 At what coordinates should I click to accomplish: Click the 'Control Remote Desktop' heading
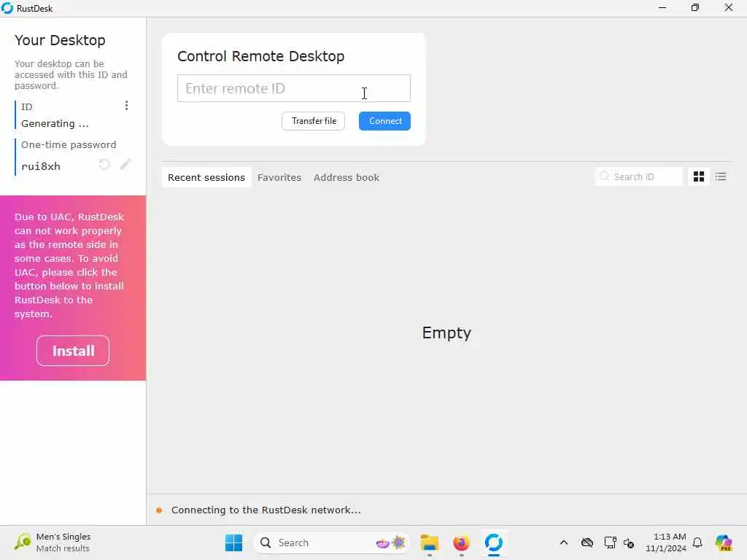tap(260, 55)
